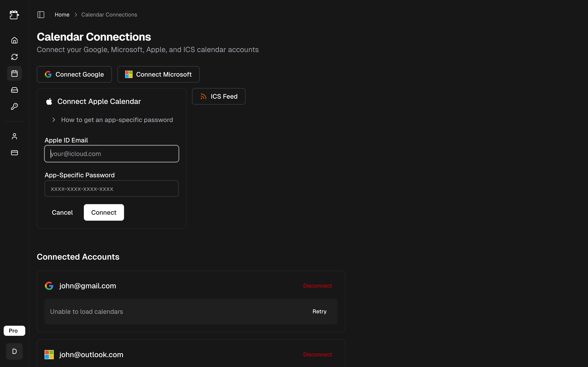
Task: Disconnect the john@gmail.com account
Action: pyautogui.click(x=317, y=286)
